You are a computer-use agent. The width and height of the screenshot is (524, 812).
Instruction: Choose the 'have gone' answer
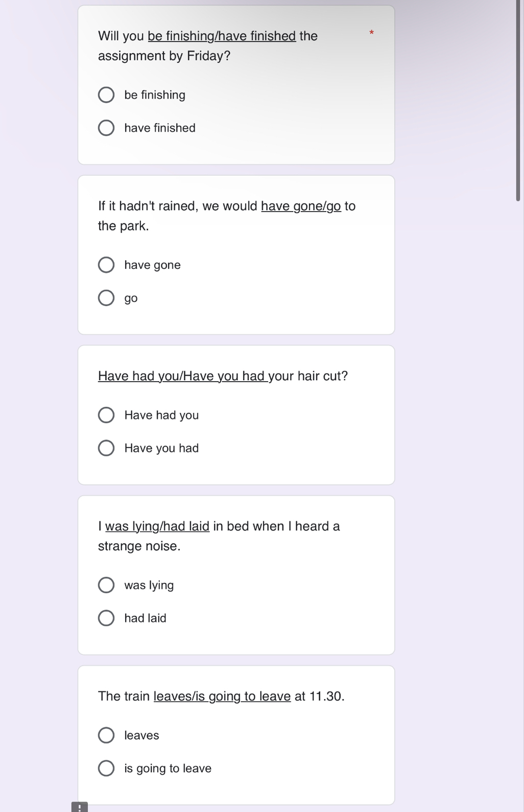click(106, 265)
